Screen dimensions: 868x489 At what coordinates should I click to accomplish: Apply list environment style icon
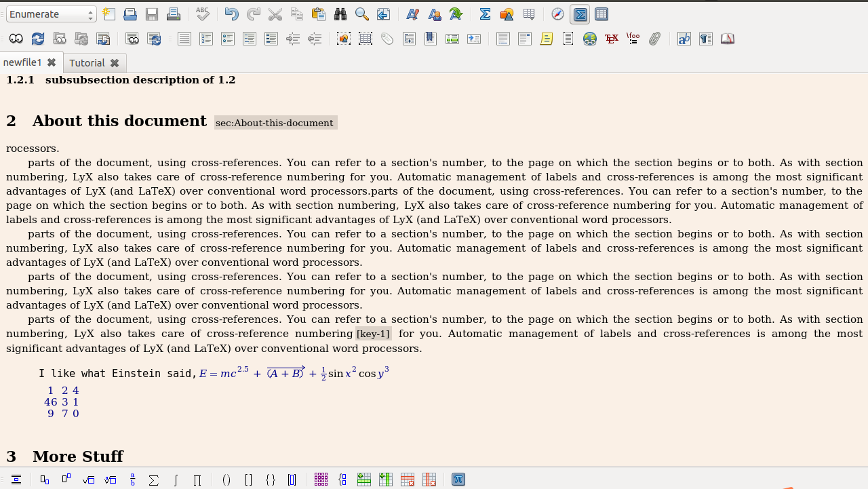click(249, 39)
